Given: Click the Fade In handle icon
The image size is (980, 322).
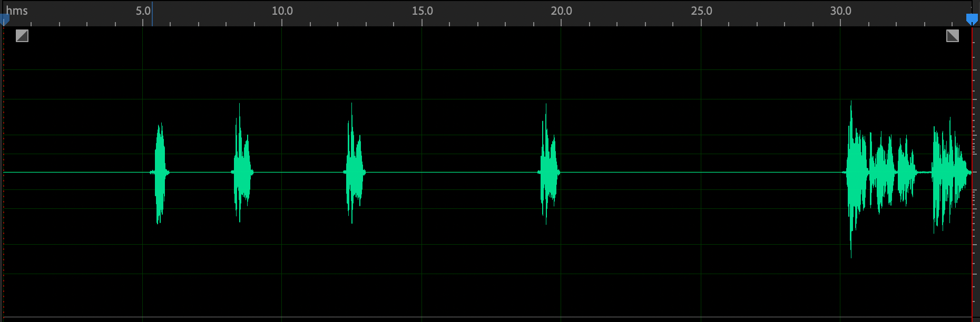Looking at the screenshot, I should pyautogui.click(x=22, y=36).
